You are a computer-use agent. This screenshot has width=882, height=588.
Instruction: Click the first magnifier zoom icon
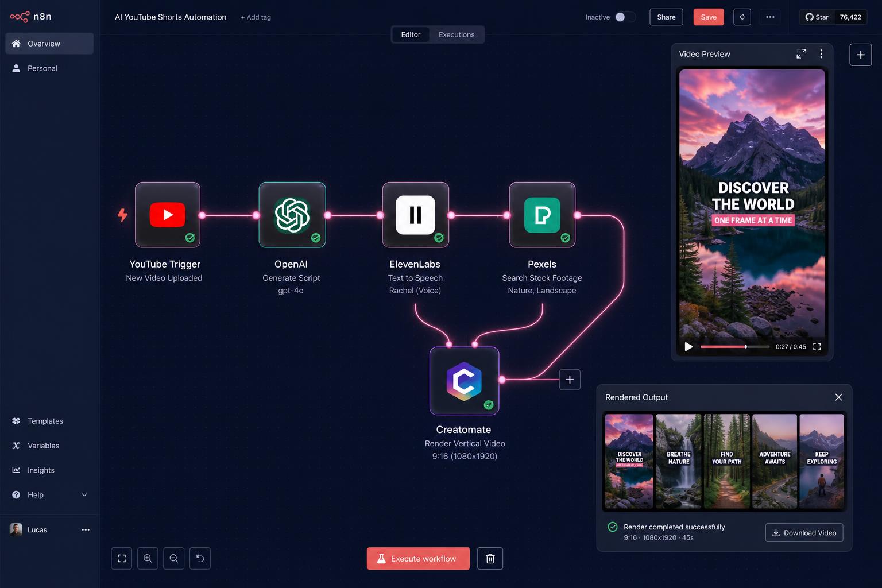[148, 559]
